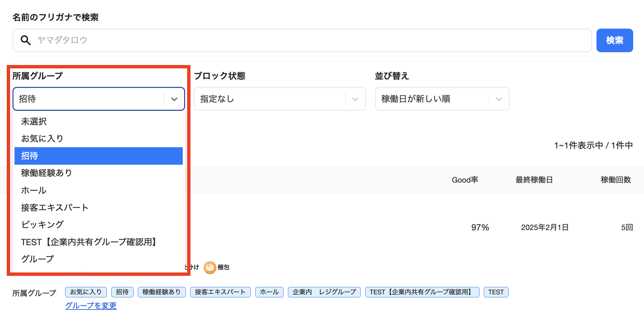Click the 最終稼働日 column header
This screenshot has width=644, height=324.
tap(534, 180)
